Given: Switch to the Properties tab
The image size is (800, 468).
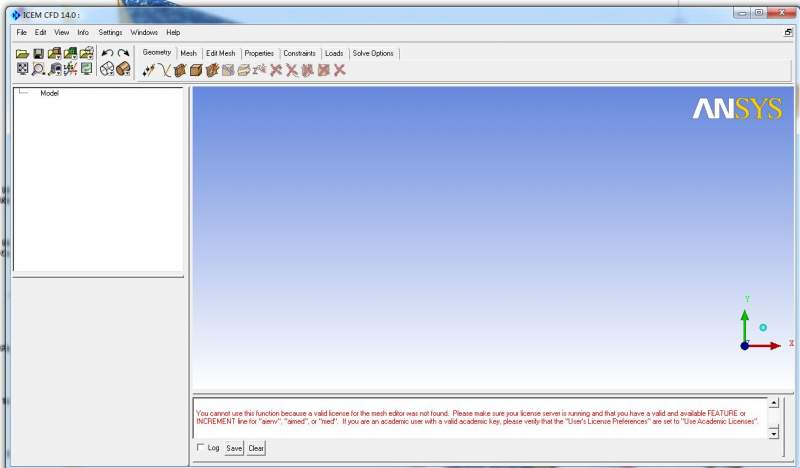Looking at the screenshot, I should click(259, 53).
